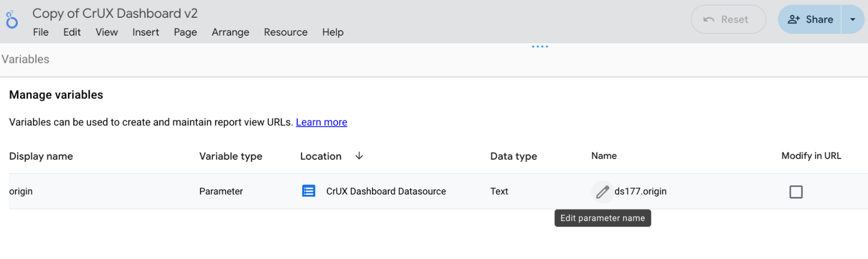Open the Insert menu
The height and width of the screenshot is (259, 868).
145,32
